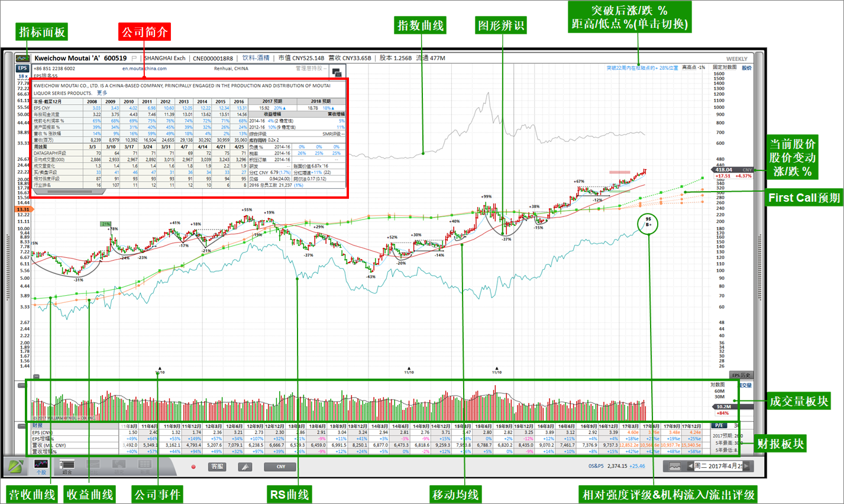This screenshot has width=844, height=504.
Task: Click the 客服 customer service button
Action: point(217,467)
